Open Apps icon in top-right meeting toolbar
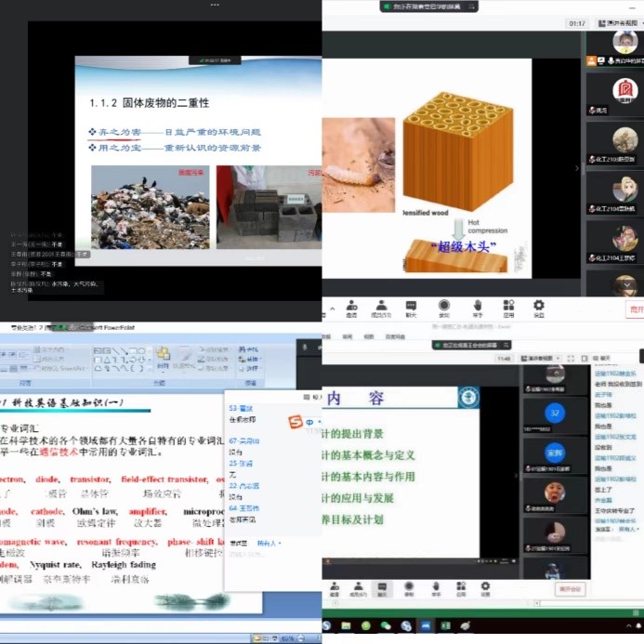Viewport: 644px width, 644px height. pyautogui.click(x=508, y=308)
